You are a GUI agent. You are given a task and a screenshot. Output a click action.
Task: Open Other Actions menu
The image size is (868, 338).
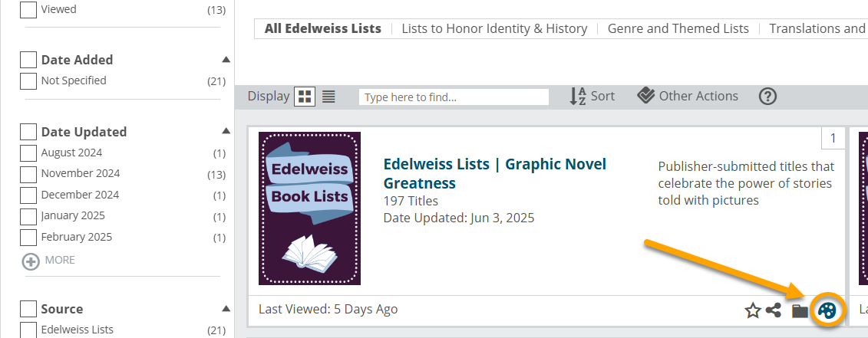pyautogui.click(x=687, y=97)
